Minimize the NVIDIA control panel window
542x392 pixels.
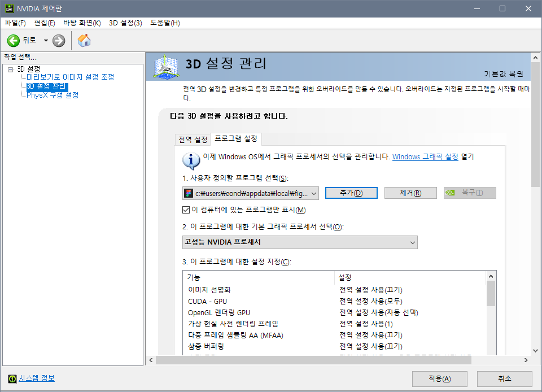pyautogui.click(x=478, y=8)
